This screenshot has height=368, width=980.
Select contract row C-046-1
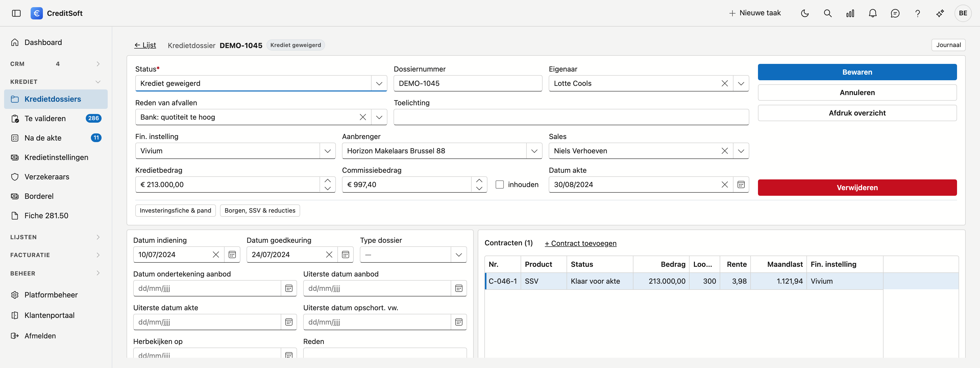[721, 281]
